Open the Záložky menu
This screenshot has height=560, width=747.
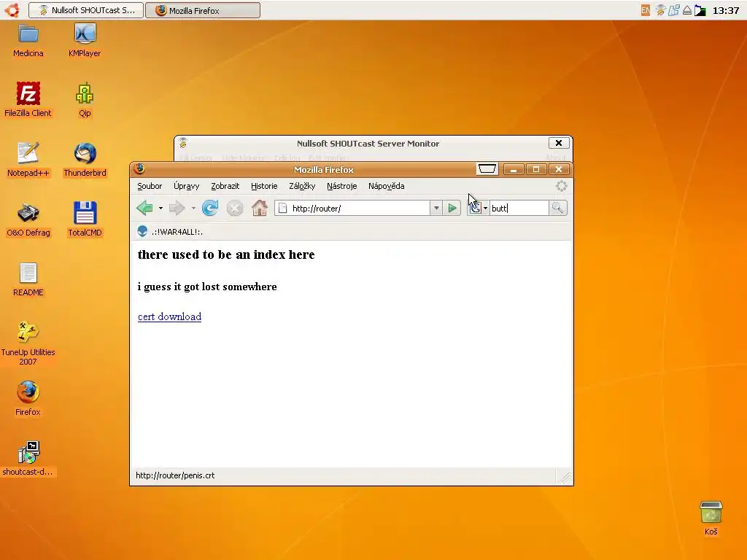(x=302, y=186)
